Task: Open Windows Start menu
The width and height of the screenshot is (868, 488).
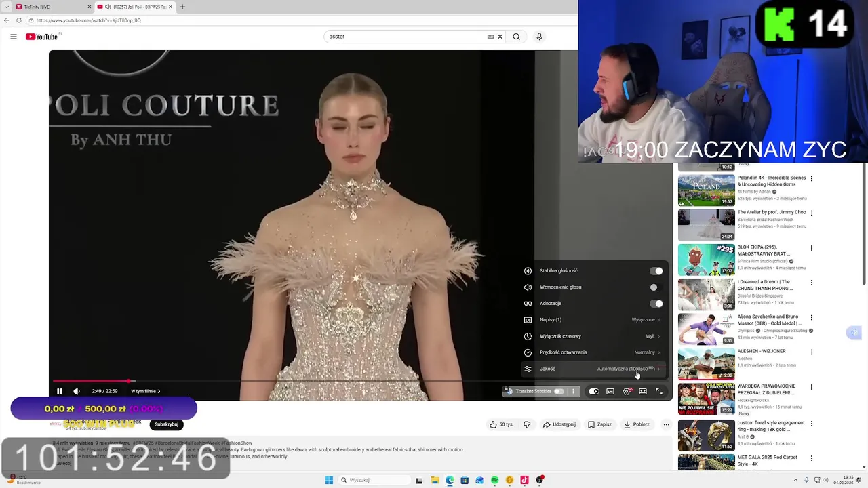Action: point(329,480)
